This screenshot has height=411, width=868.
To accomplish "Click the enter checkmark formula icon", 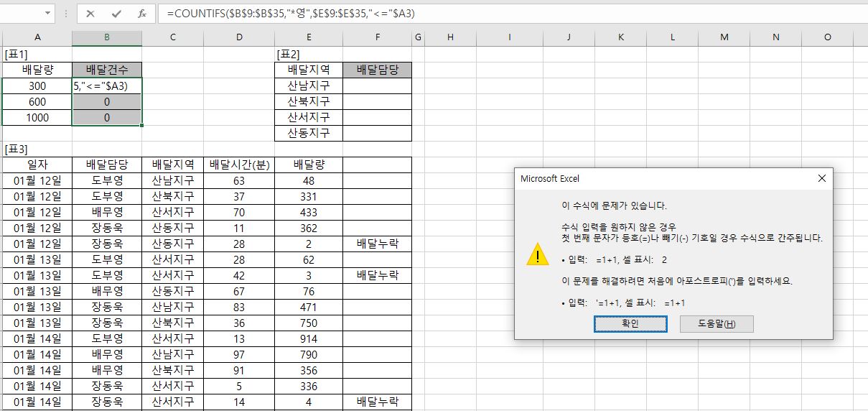I will pyautogui.click(x=116, y=14).
